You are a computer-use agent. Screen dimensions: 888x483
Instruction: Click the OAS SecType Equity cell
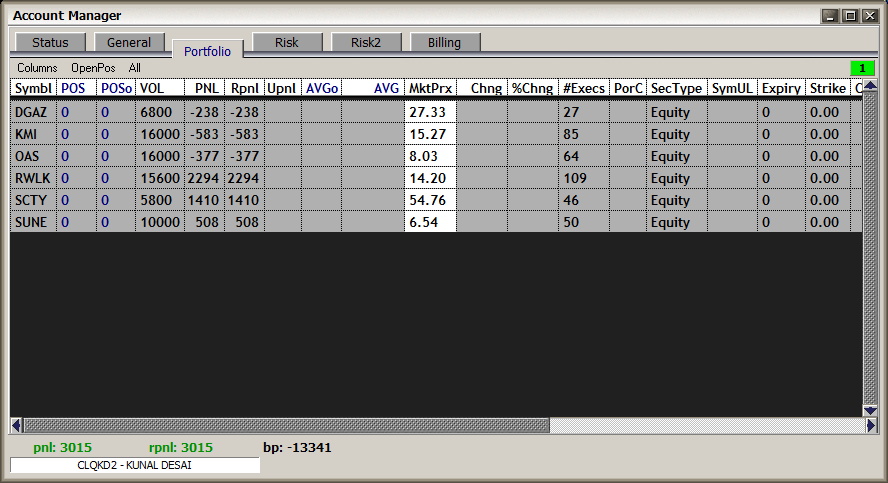point(677,156)
